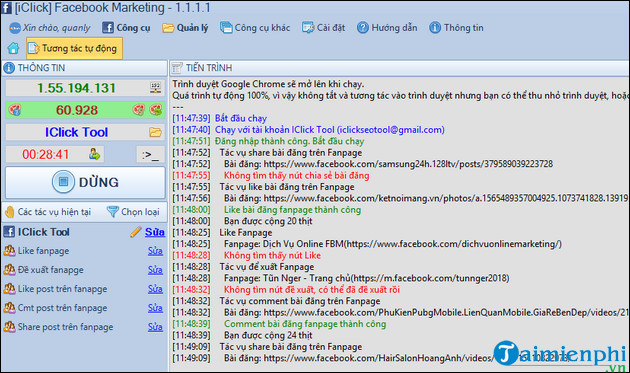630x373 pixels.
Task: Open the Công cụ khác menu
Action: click(255, 28)
